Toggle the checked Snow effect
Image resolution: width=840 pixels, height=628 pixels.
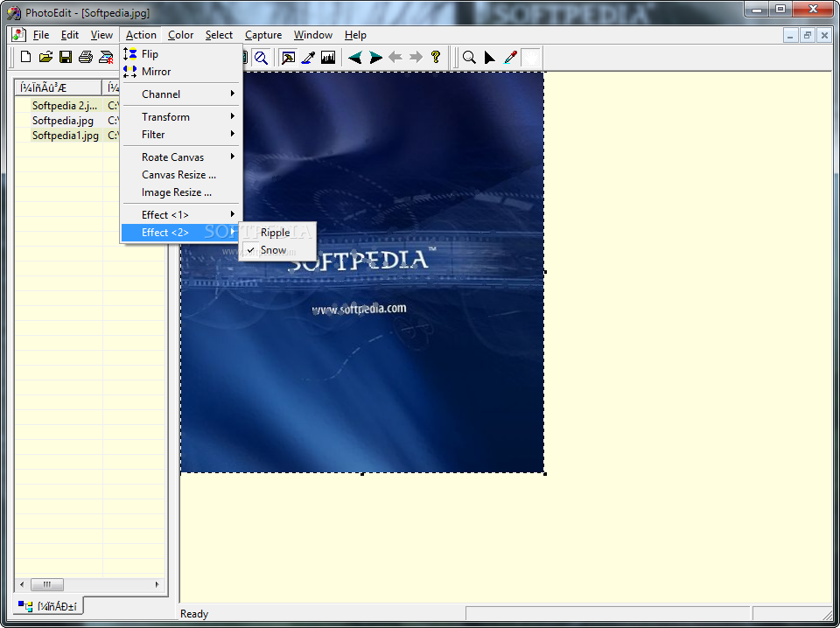(x=277, y=250)
